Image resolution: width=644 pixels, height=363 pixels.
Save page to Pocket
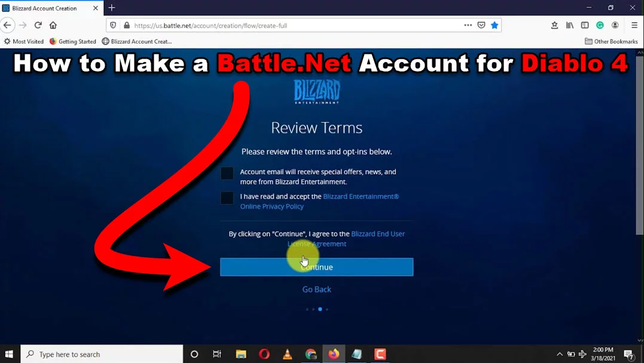pos(481,26)
